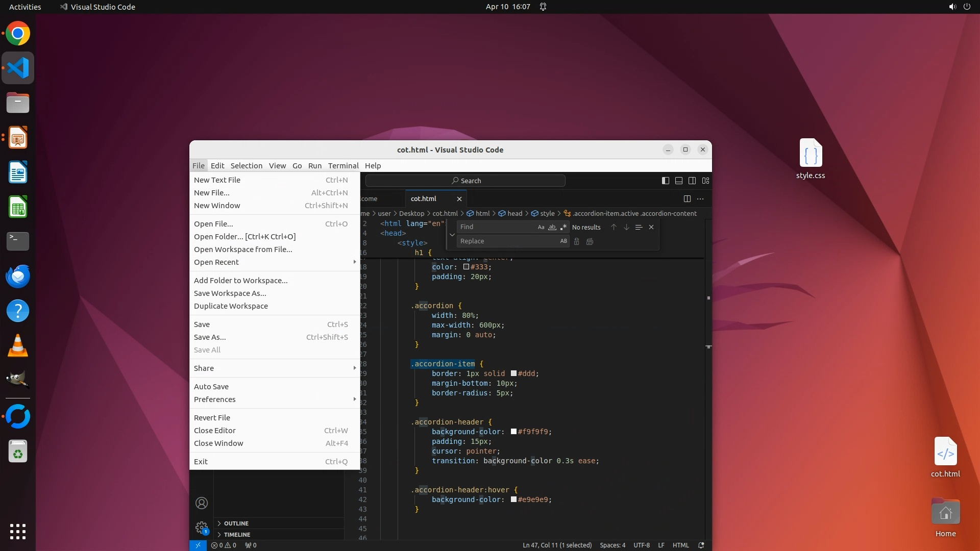
Task: Open the Manage gear icon
Action: tap(202, 527)
